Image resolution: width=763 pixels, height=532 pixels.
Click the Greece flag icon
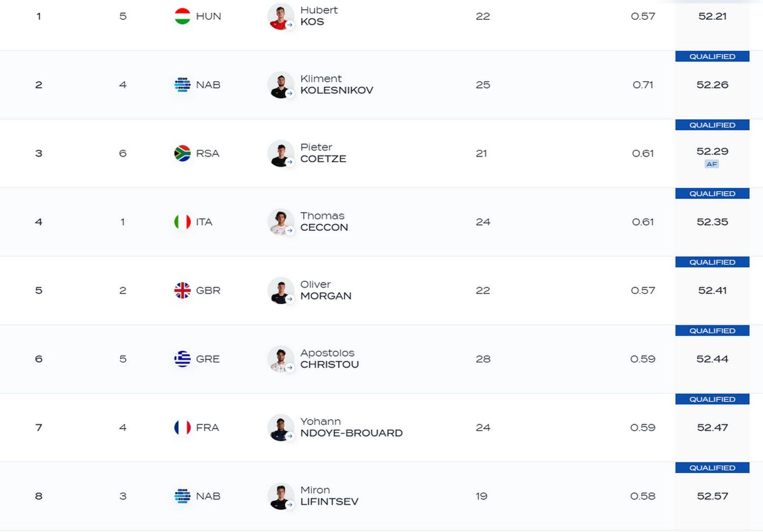pos(182,359)
